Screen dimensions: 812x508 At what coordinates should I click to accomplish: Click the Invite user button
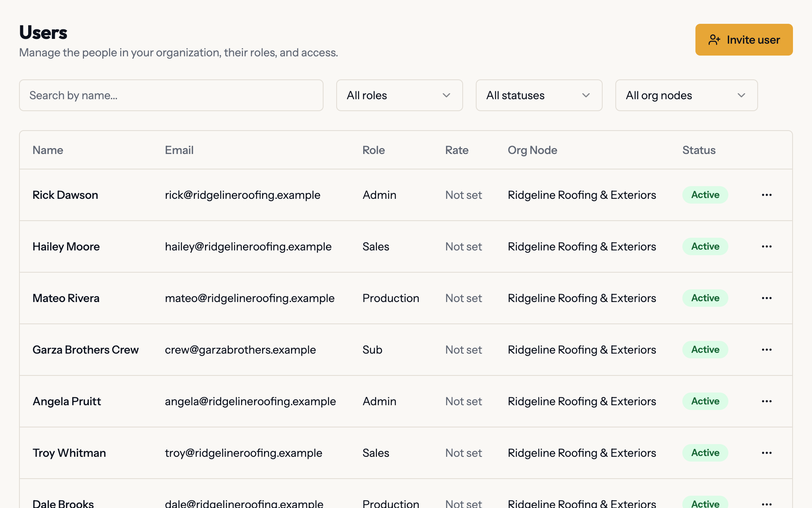pyautogui.click(x=744, y=40)
